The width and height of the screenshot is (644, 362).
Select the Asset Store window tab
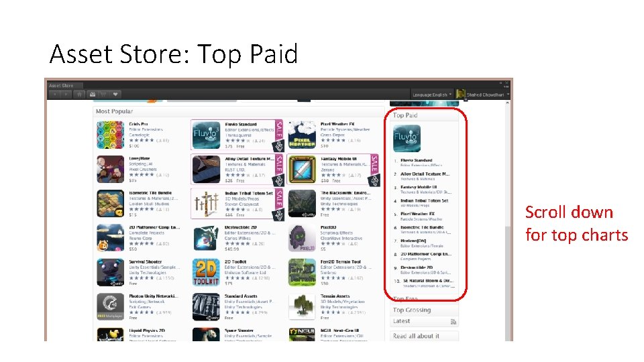click(x=62, y=85)
